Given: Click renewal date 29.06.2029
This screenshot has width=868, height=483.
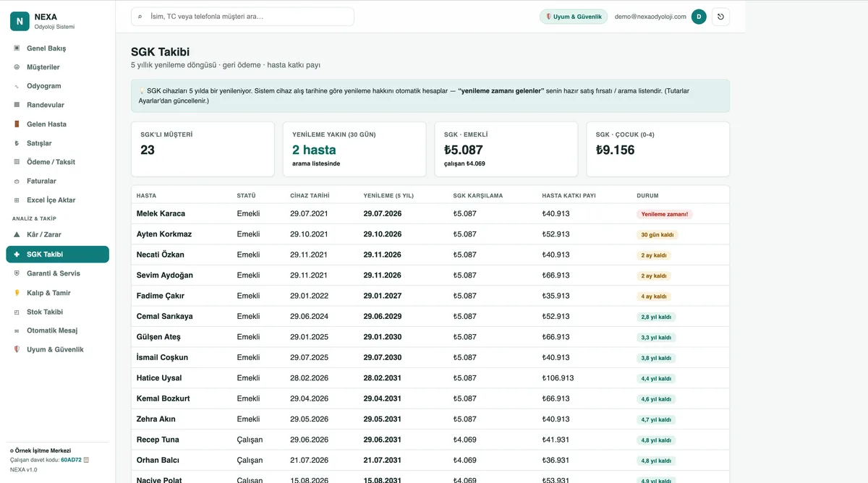Looking at the screenshot, I should pyautogui.click(x=382, y=317).
